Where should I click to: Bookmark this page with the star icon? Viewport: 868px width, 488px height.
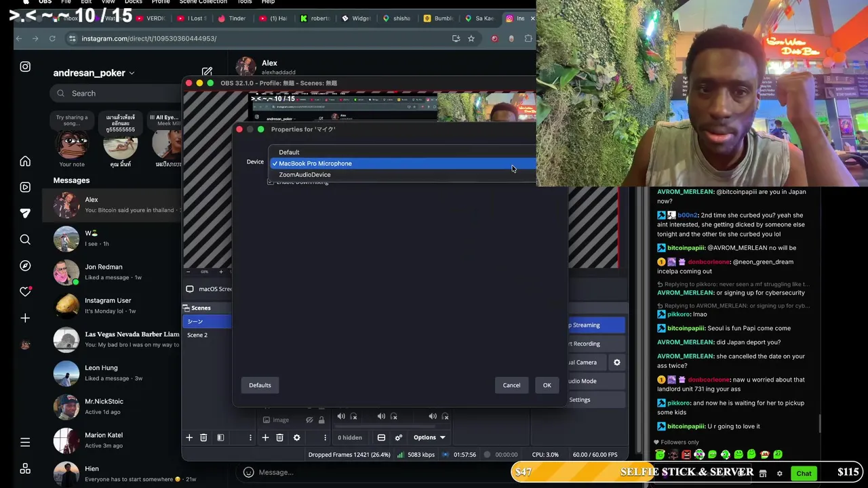pyautogui.click(x=471, y=39)
